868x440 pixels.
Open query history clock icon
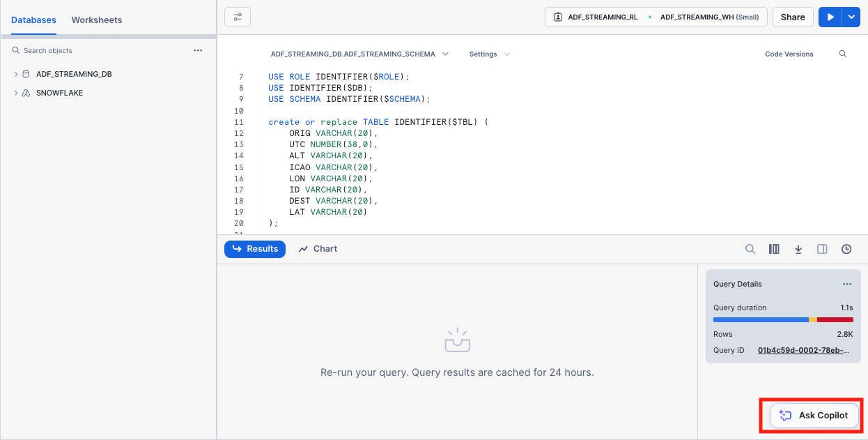click(846, 249)
